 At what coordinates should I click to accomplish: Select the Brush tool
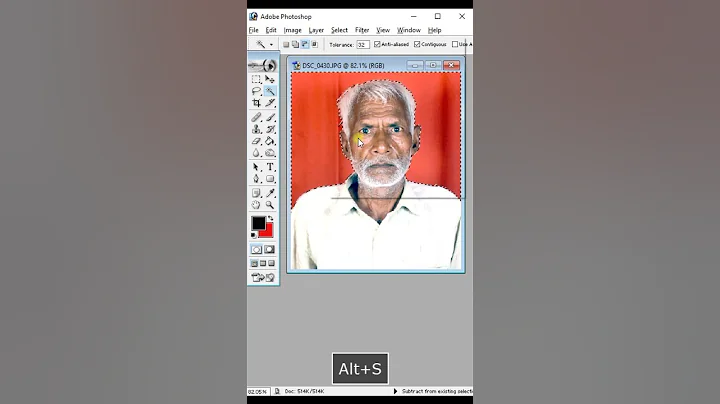coord(270,118)
